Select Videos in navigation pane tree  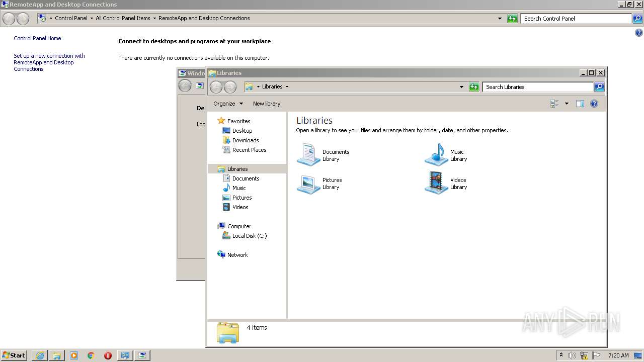click(240, 207)
